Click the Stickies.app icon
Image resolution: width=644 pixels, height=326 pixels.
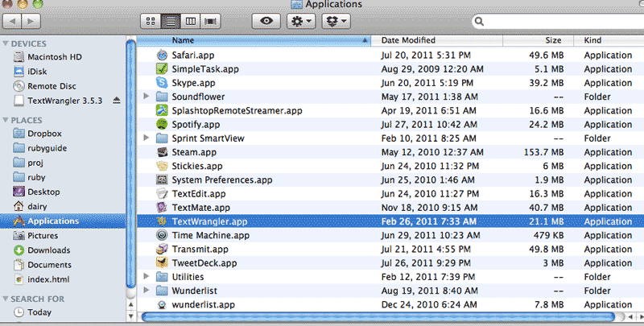click(162, 166)
